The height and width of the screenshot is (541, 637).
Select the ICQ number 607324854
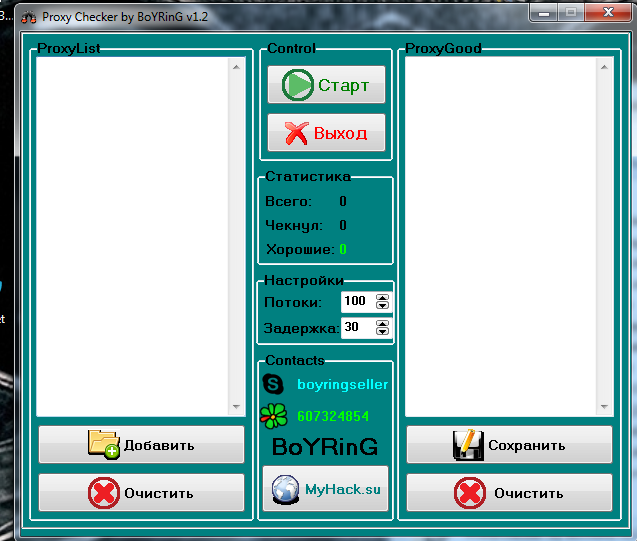tap(333, 416)
